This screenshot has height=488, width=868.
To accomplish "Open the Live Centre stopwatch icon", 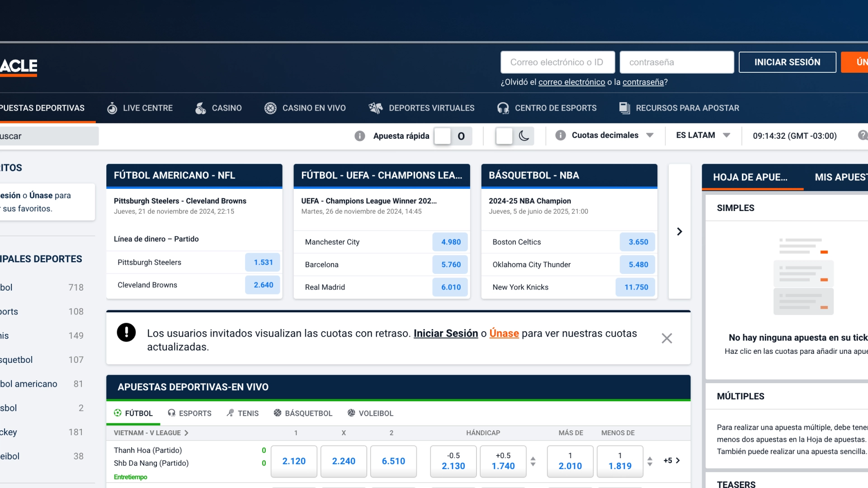I will tap(112, 108).
